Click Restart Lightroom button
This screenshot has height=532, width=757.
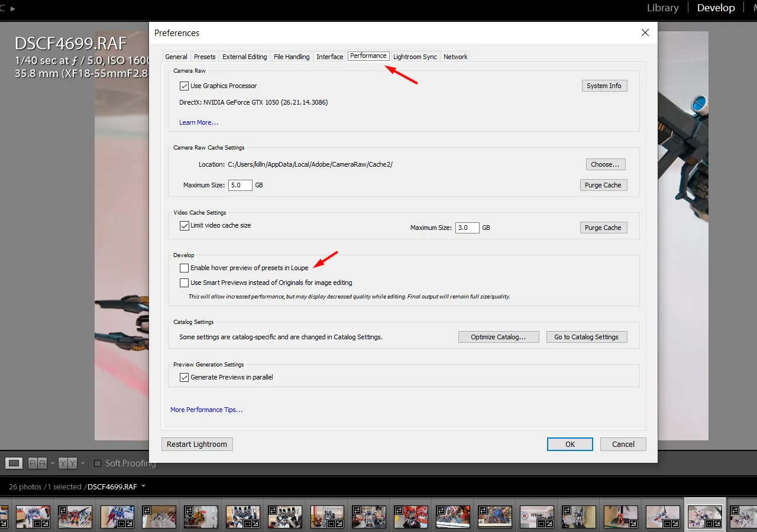coord(197,444)
